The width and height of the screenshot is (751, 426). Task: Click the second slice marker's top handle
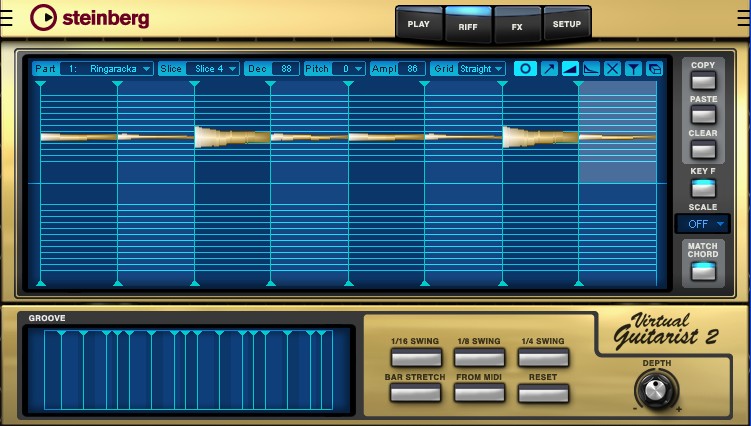coord(117,84)
